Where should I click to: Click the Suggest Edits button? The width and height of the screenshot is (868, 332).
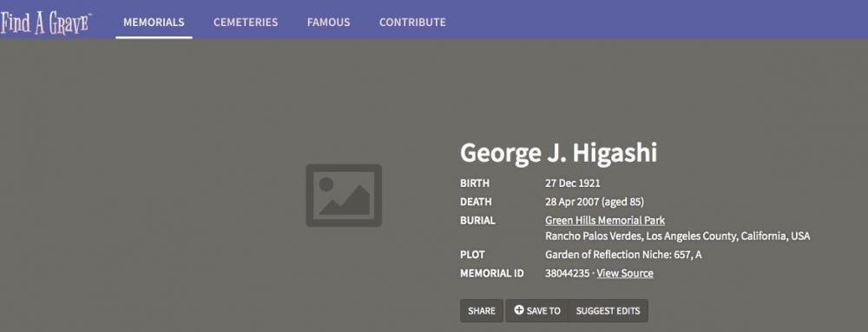(x=608, y=311)
